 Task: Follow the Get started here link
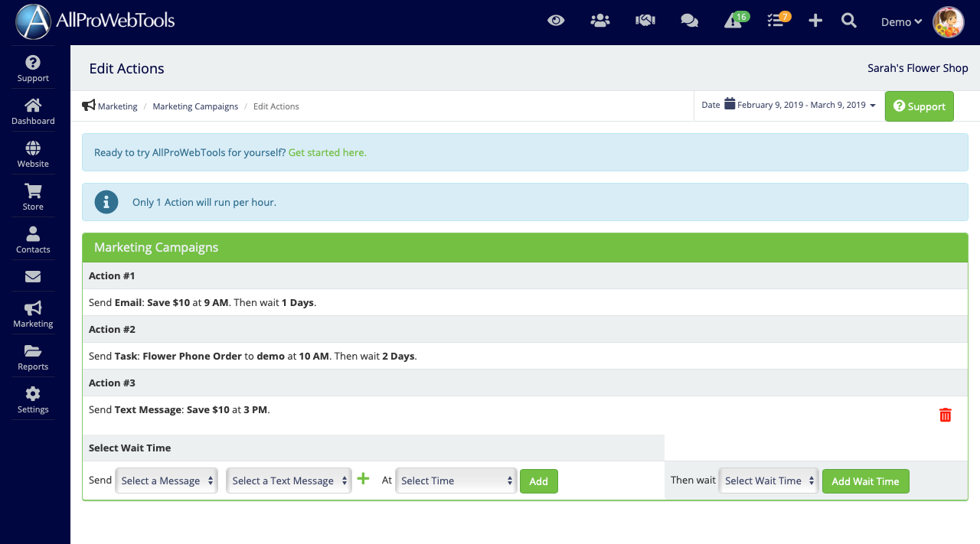[x=327, y=152]
